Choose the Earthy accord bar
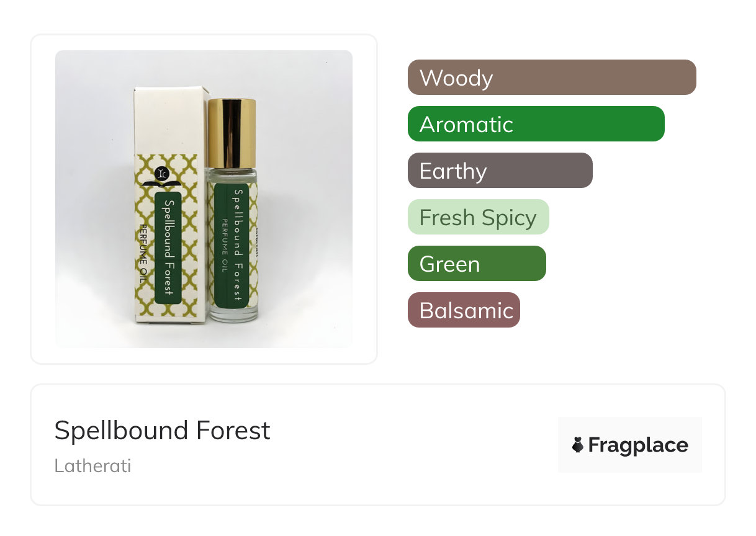756x536 pixels. tap(500, 171)
